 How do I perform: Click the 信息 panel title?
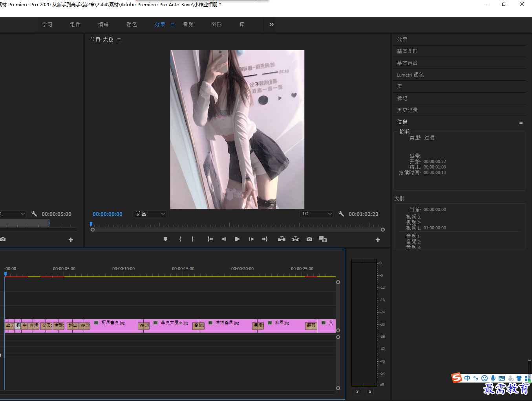click(x=402, y=122)
